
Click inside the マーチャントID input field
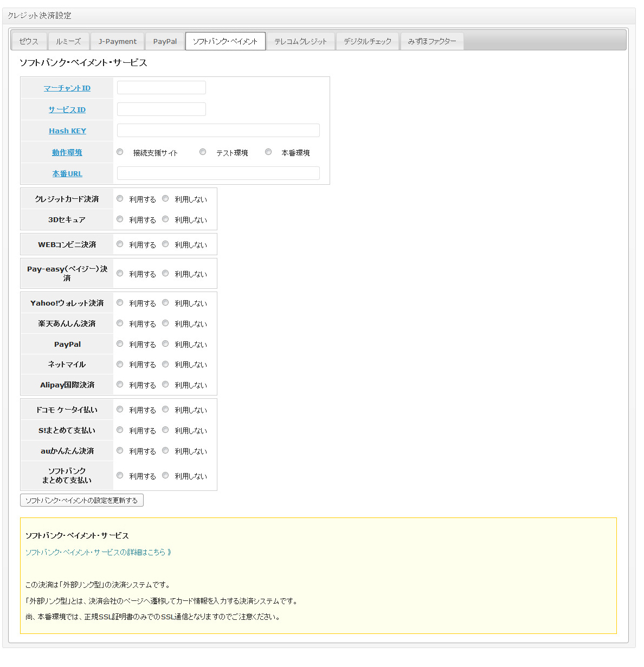pyautogui.click(x=162, y=88)
